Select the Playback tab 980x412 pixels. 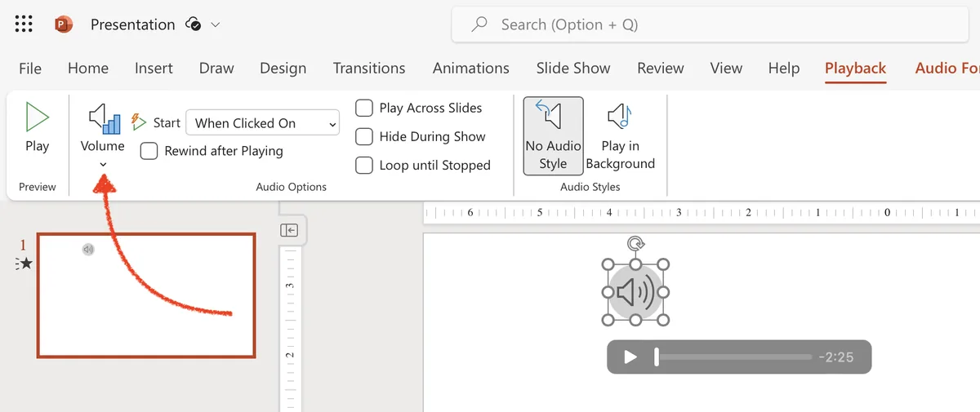pyautogui.click(x=855, y=68)
